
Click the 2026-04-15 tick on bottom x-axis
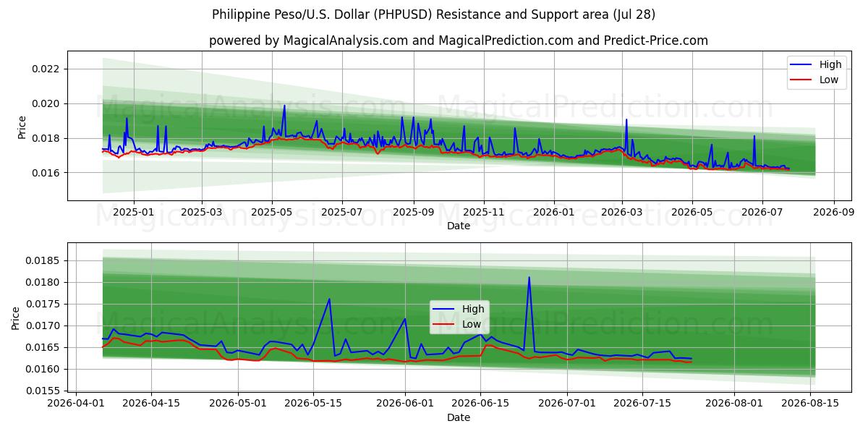pyautogui.click(x=151, y=404)
